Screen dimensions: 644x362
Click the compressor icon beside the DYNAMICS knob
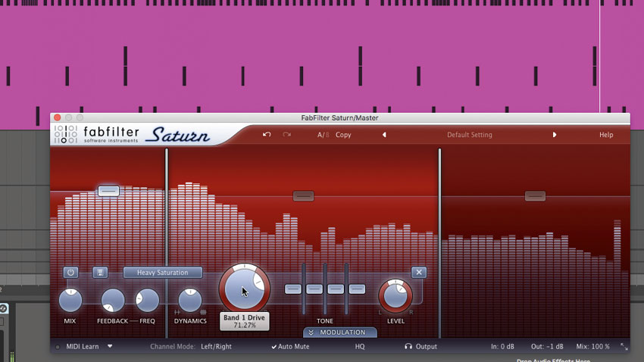point(203,312)
